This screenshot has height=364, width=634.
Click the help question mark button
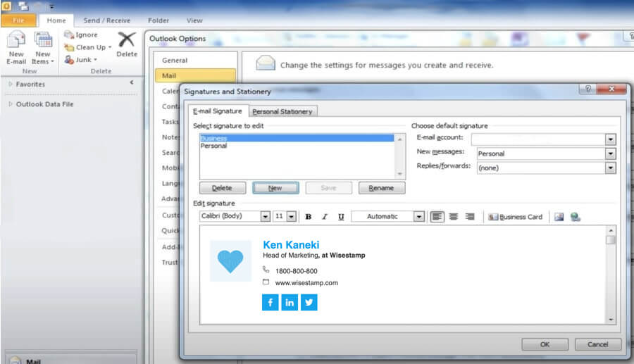point(588,89)
